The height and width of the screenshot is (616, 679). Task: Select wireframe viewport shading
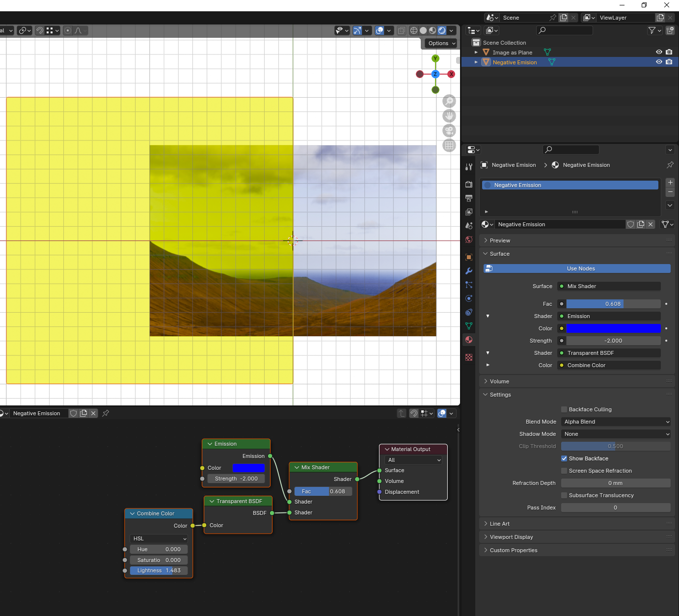(x=414, y=30)
